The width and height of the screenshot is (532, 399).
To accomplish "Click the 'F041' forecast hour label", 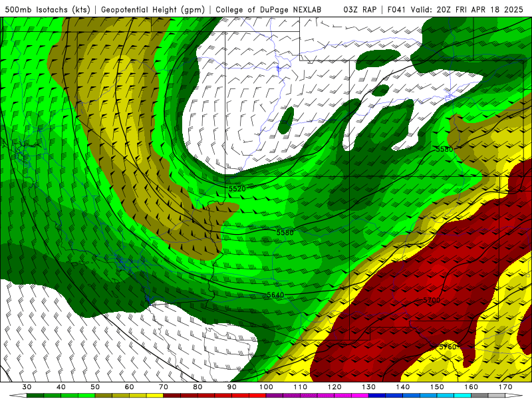I will 396,9.
